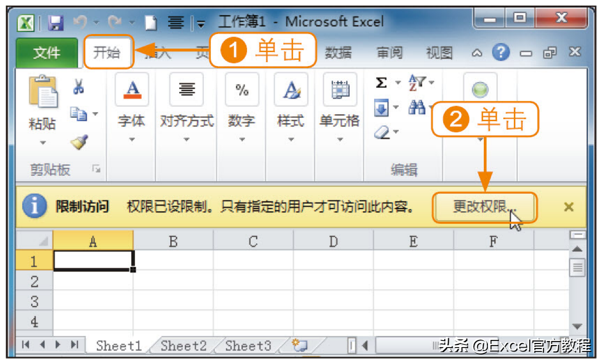Click the Insert Worksheet tab icon
Image resolution: width=602 pixels, height=364 pixels.
coord(299,345)
